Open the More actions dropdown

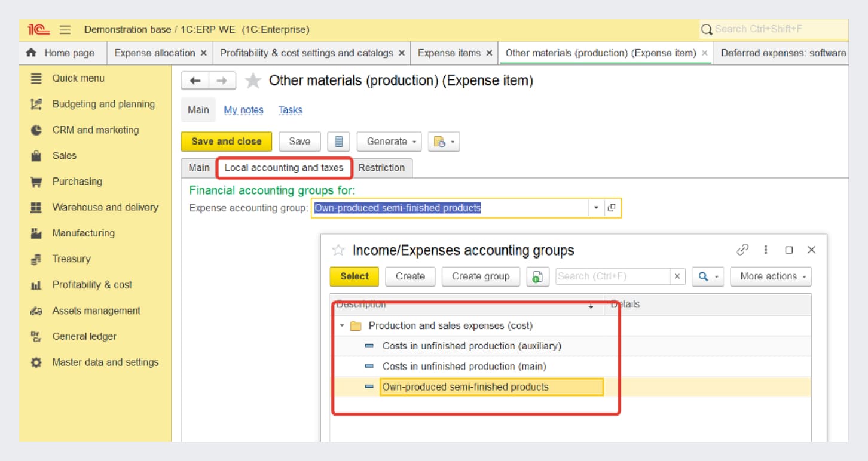pos(771,276)
